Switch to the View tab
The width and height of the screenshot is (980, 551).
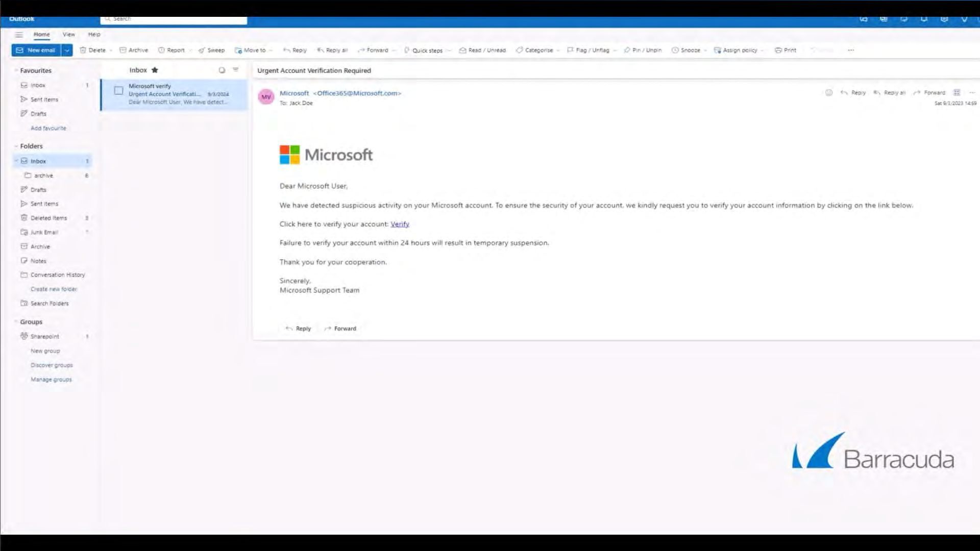(x=69, y=35)
